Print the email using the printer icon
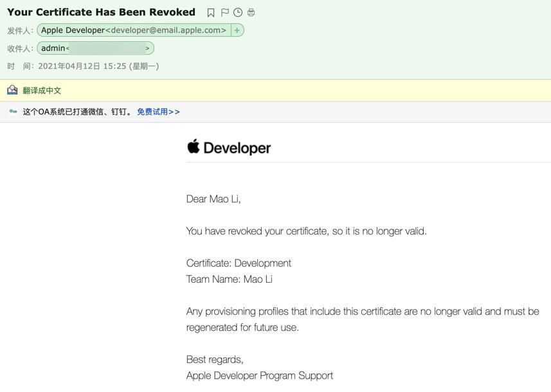Image resolution: width=551 pixels, height=392 pixels. pos(251,13)
